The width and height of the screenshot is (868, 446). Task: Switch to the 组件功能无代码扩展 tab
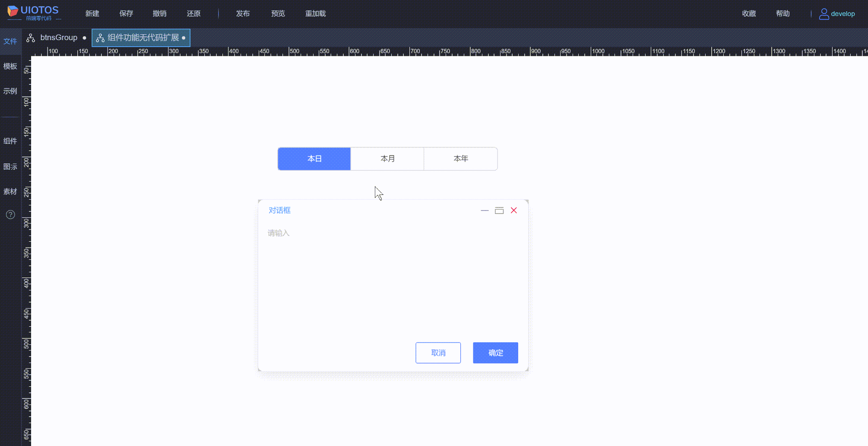click(143, 38)
